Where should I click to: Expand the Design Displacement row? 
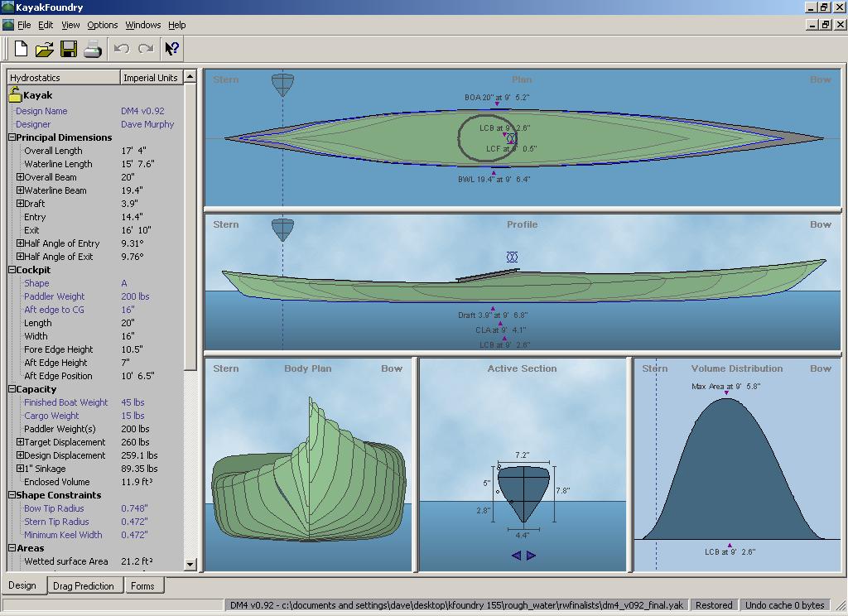(x=20, y=455)
